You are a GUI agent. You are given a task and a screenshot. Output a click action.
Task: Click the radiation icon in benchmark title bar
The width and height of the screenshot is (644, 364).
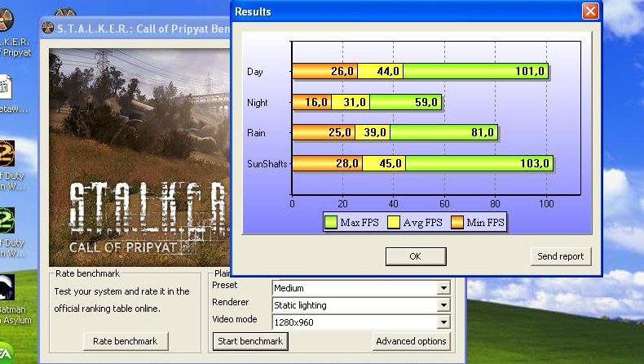(x=47, y=28)
